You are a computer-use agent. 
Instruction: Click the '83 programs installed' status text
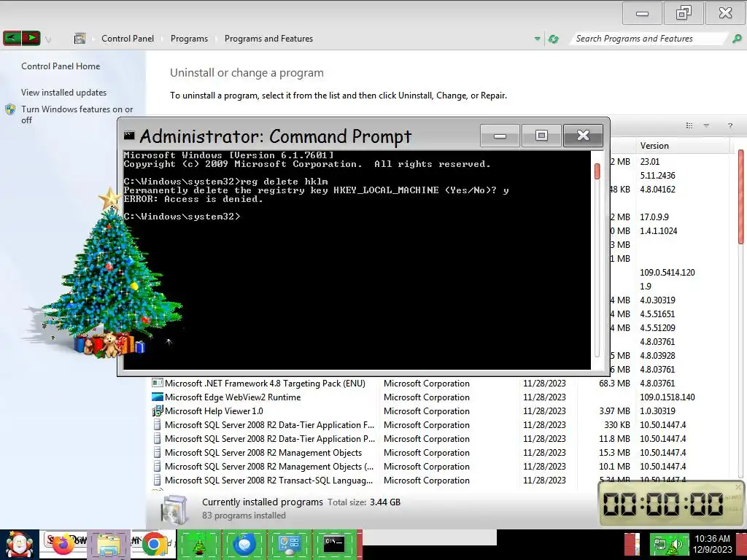[244, 516]
